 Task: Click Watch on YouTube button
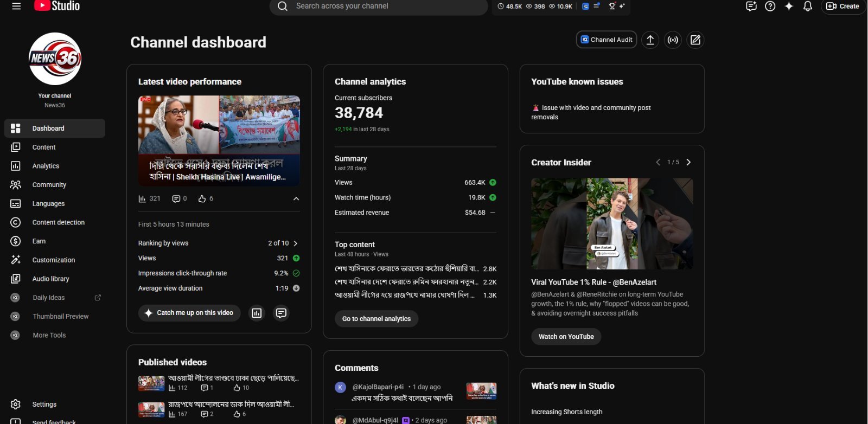pos(566,337)
